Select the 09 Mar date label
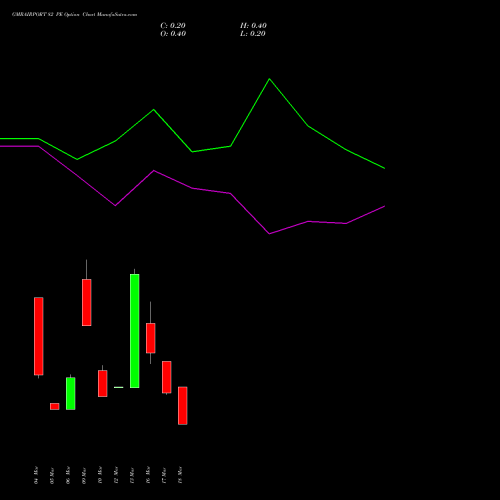 pyautogui.click(x=84, y=475)
